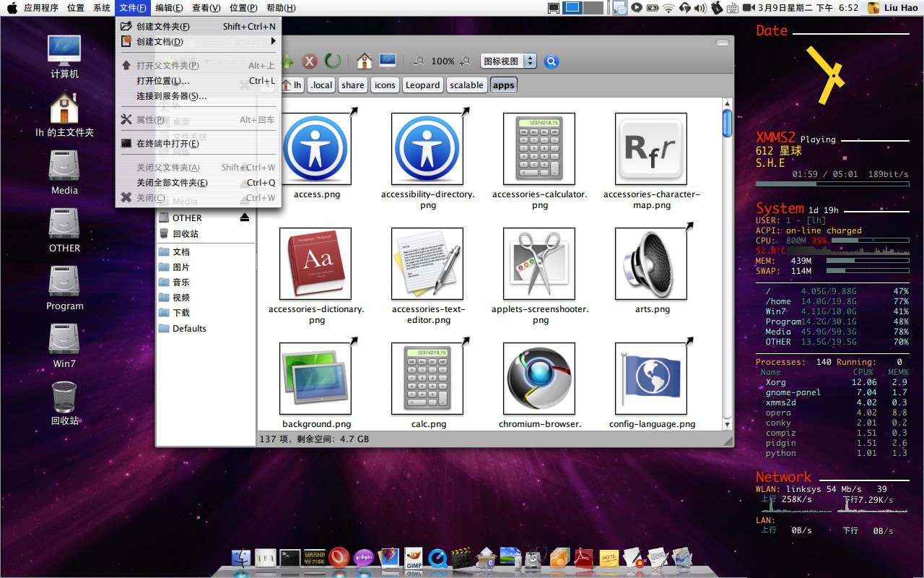Viewport: 924px width, 578px height.
Task: Launch Opera from the dock
Action: coord(339,558)
